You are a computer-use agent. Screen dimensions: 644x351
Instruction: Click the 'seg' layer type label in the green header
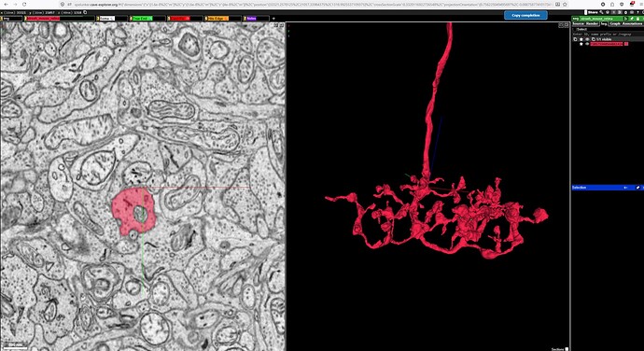pos(576,19)
